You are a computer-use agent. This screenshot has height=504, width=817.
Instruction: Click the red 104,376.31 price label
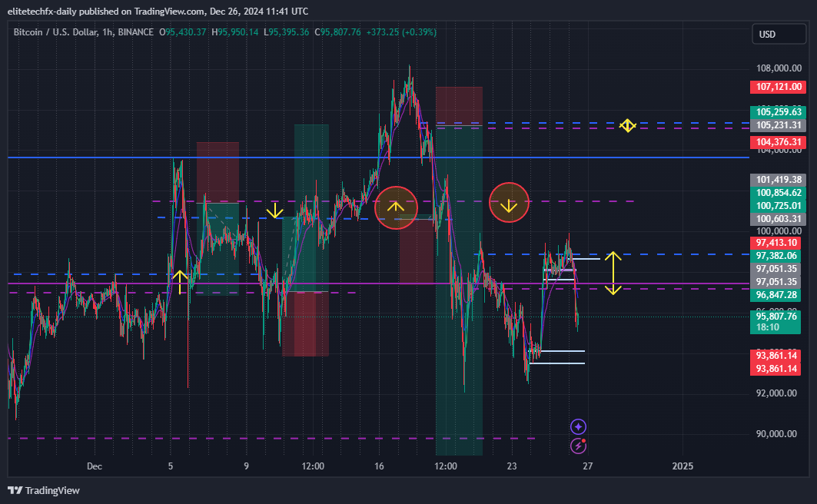click(x=778, y=142)
